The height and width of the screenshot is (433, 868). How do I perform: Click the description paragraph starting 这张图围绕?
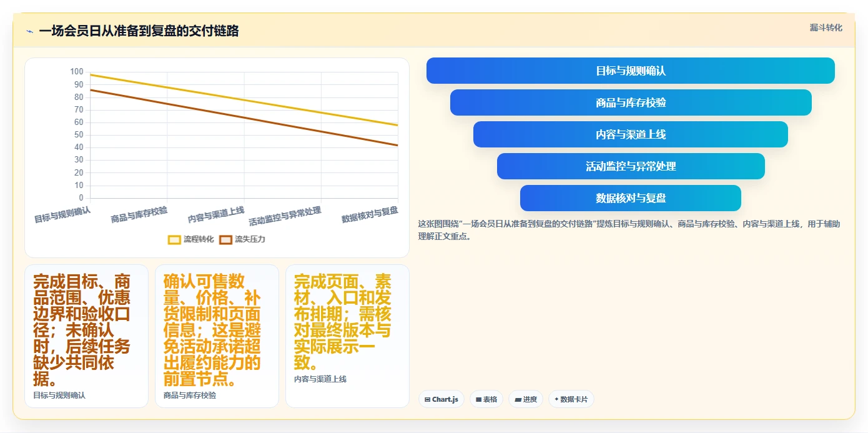click(631, 230)
